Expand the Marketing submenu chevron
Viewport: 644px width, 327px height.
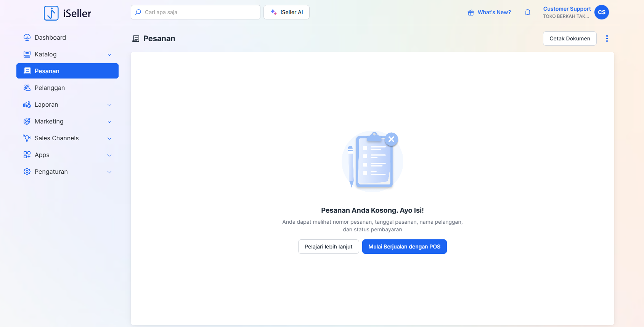click(x=109, y=122)
